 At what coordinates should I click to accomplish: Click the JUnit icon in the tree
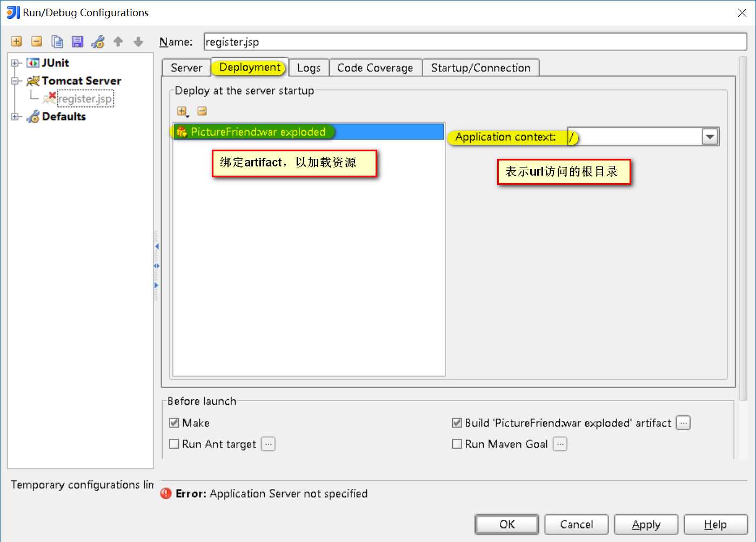pyautogui.click(x=33, y=63)
